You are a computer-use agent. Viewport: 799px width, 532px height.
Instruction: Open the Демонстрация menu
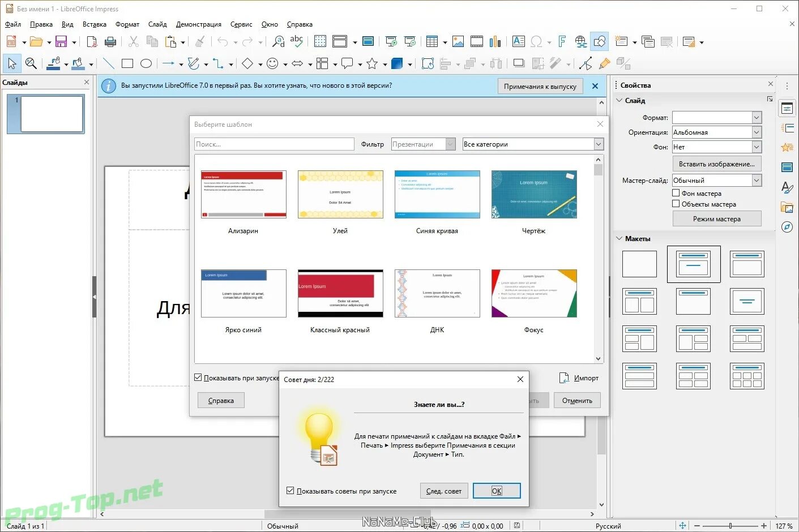click(199, 24)
